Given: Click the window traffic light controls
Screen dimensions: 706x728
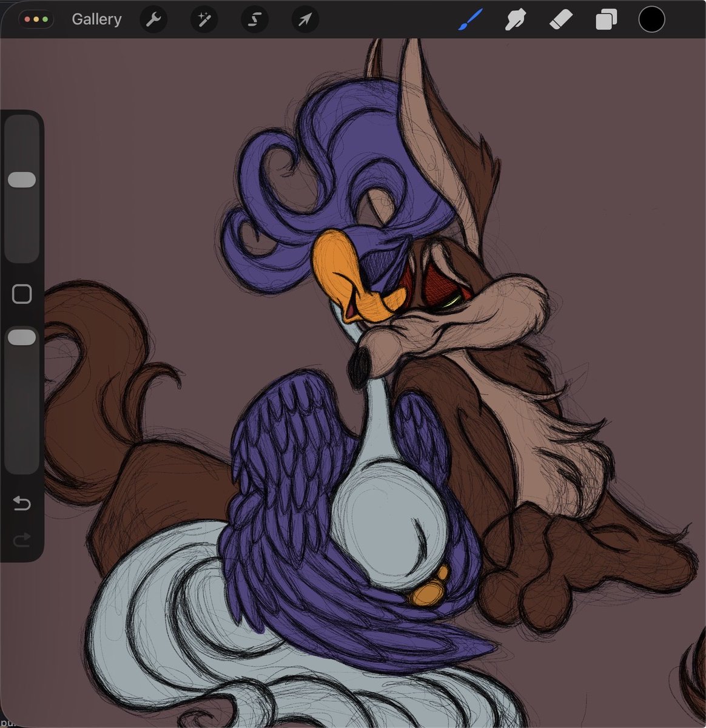Looking at the screenshot, I should (x=36, y=19).
